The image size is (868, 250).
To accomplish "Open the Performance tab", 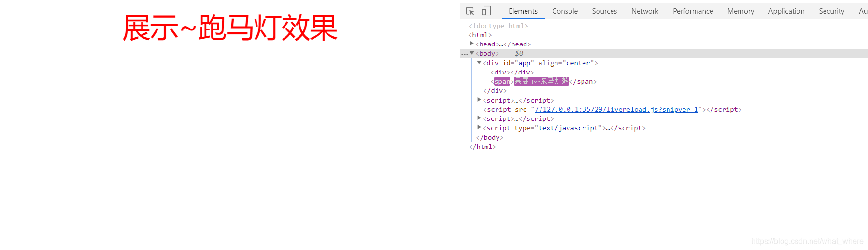I will pyautogui.click(x=693, y=11).
